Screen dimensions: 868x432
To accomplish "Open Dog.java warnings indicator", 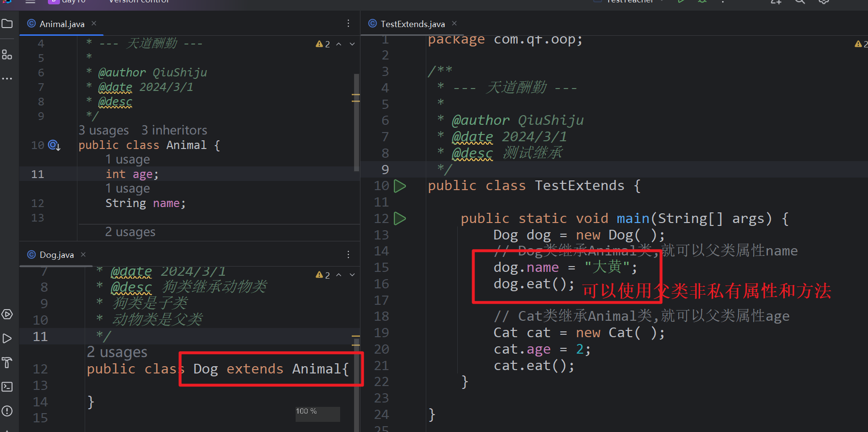I will [x=323, y=275].
